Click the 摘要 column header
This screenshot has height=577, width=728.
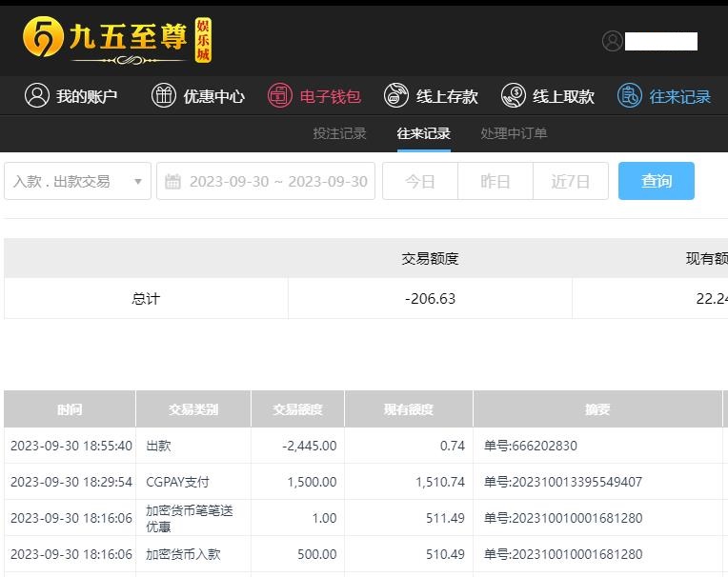pos(597,408)
